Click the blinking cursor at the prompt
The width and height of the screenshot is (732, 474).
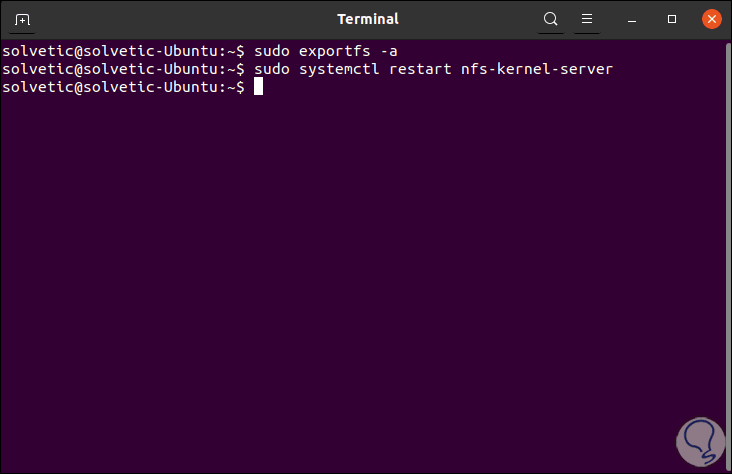click(258, 87)
